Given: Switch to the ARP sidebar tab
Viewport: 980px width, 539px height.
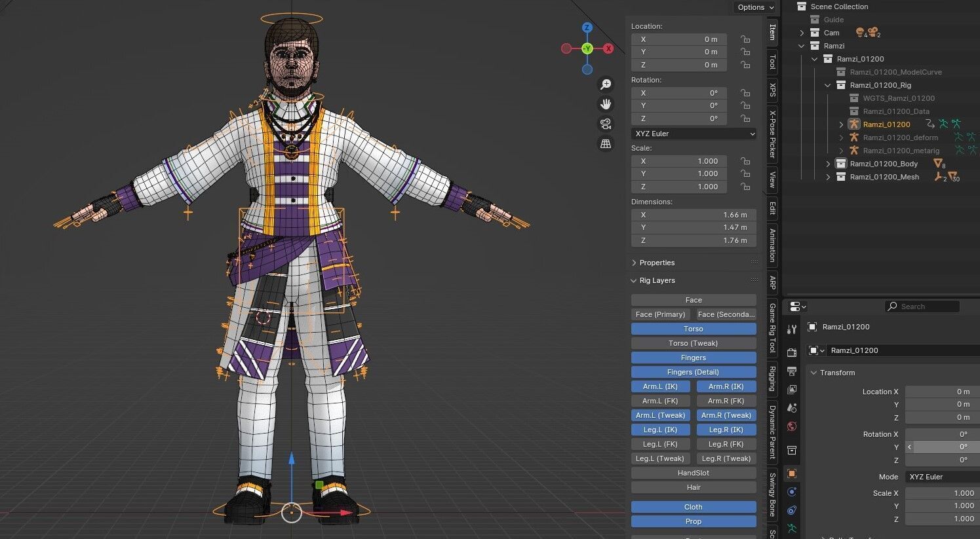Looking at the screenshot, I should tap(772, 283).
